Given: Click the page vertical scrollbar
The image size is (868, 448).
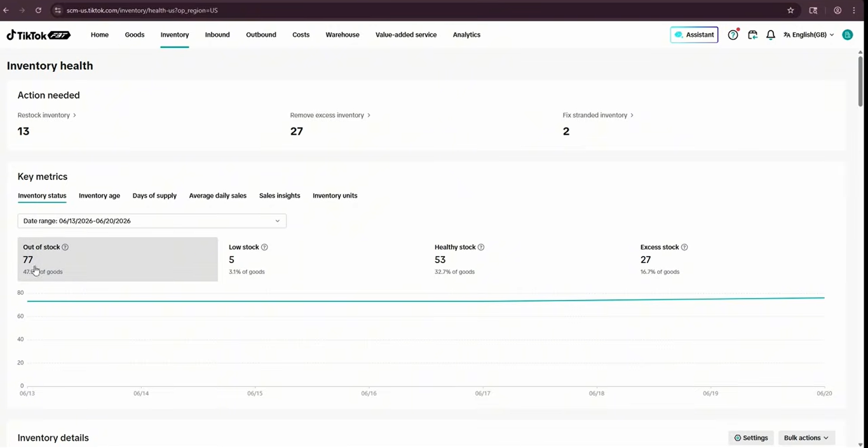Looking at the screenshot, I should (x=861, y=81).
